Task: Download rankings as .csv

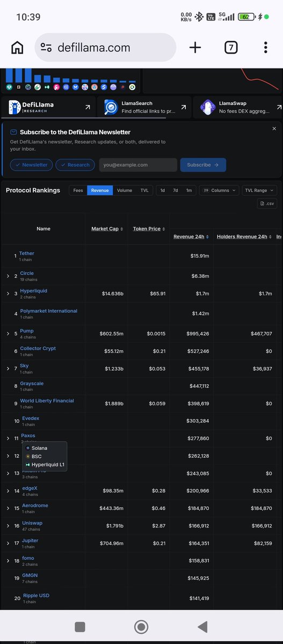Action: tap(267, 203)
